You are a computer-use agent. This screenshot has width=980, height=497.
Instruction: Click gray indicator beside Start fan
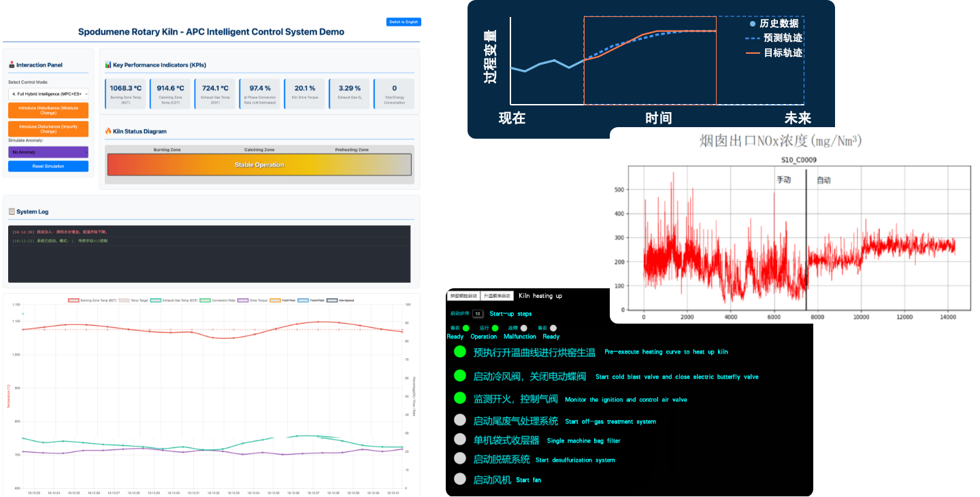tap(460, 479)
